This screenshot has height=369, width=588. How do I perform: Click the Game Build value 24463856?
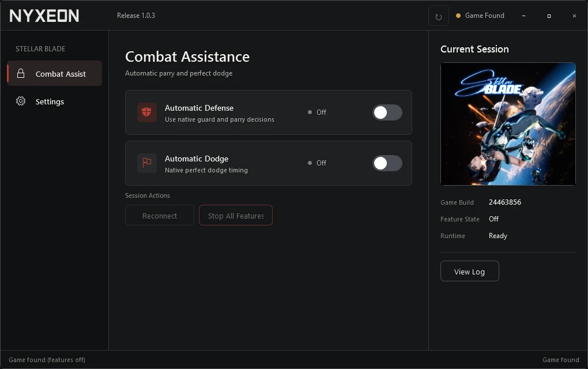click(505, 202)
